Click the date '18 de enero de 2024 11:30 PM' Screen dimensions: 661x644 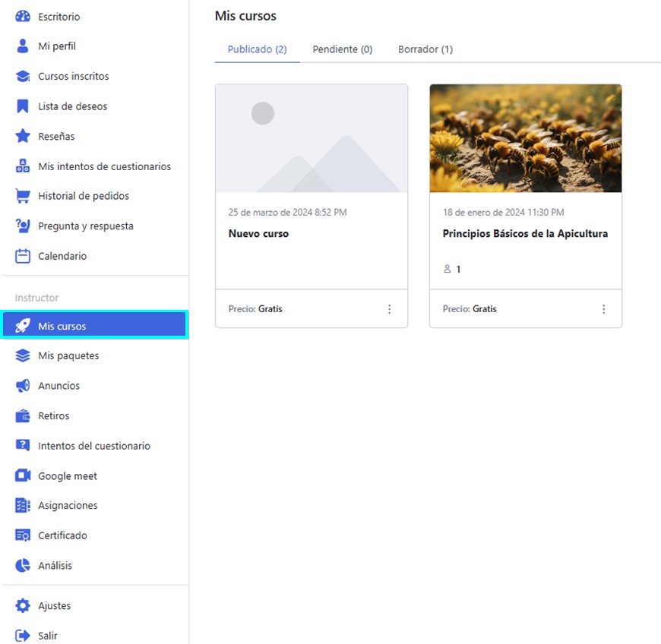[x=503, y=212]
